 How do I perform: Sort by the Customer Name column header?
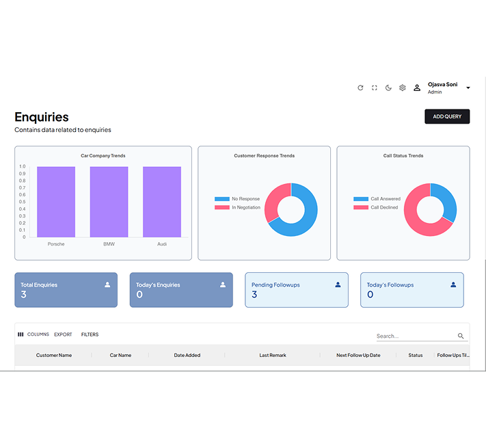[54, 355]
